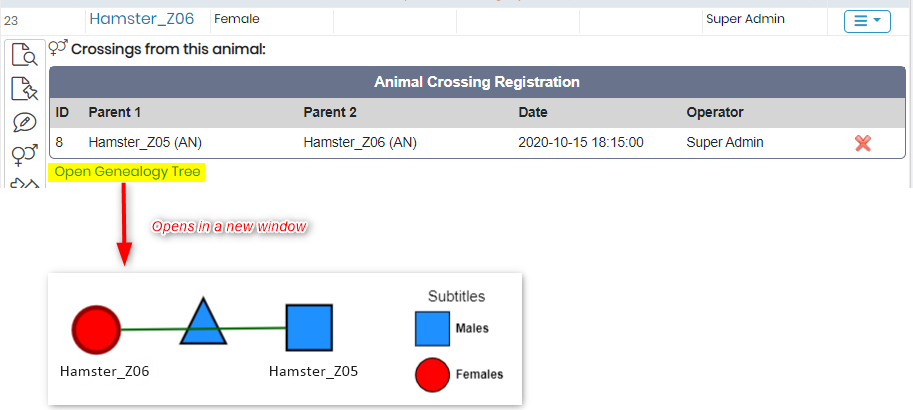The image size is (913, 410).
Task: Click the Date column header
Action: point(533,112)
